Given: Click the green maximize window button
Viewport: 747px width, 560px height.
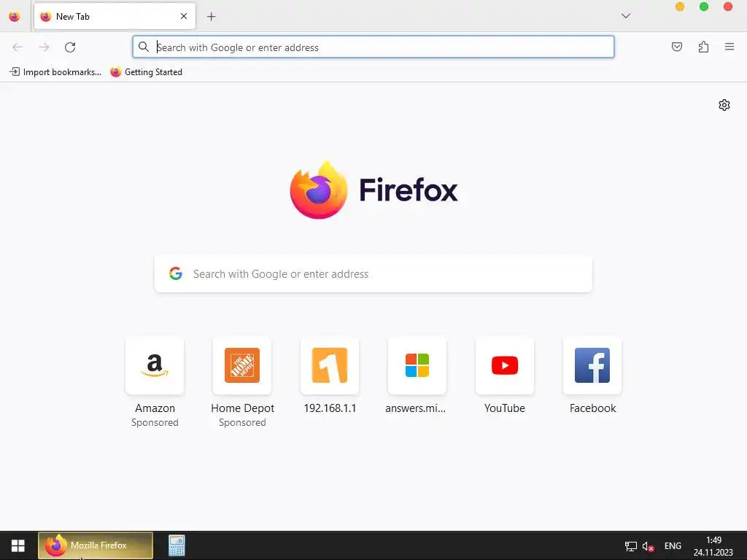Looking at the screenshot, I should click(704, 7).
